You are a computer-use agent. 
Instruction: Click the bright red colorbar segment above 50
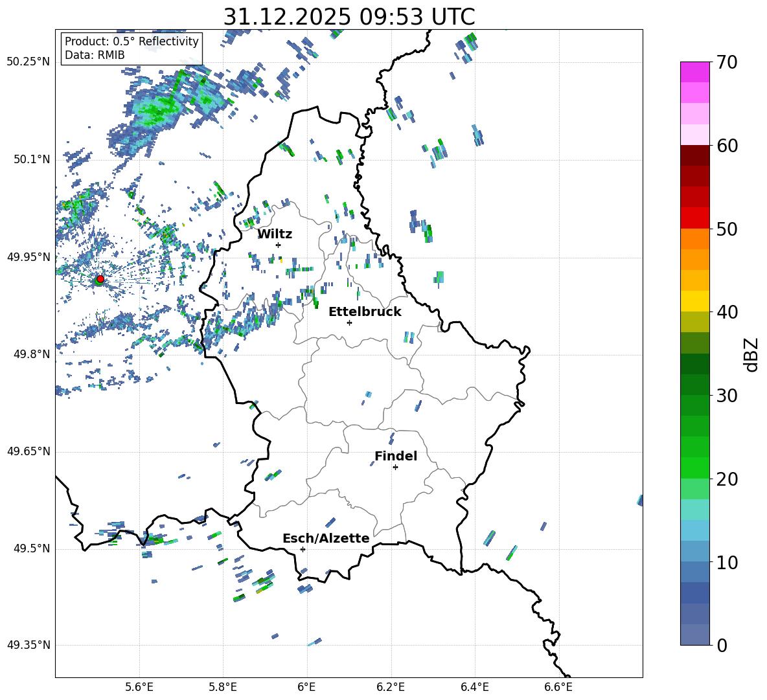tap(695, 218)
